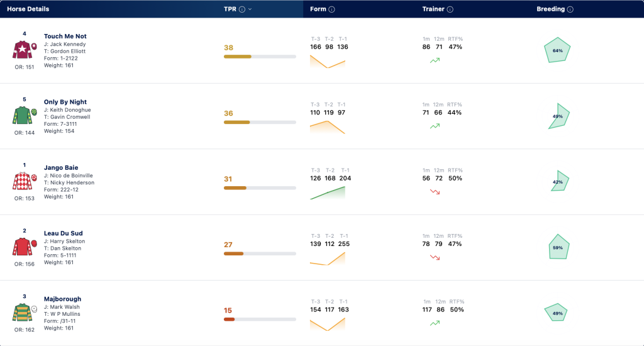Click Jango Baie's checkered silks icon
Screen dimensions: 644x346
pyautogui.click(x=25, y=181)
